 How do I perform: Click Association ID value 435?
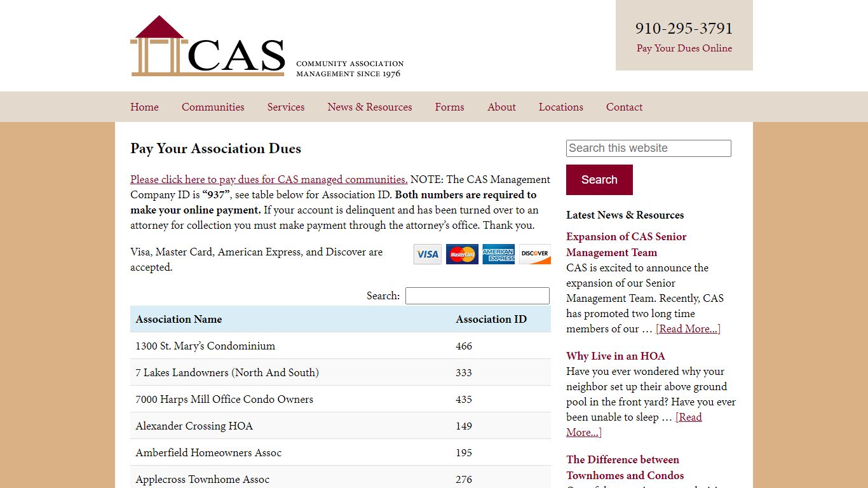(464, 400)
